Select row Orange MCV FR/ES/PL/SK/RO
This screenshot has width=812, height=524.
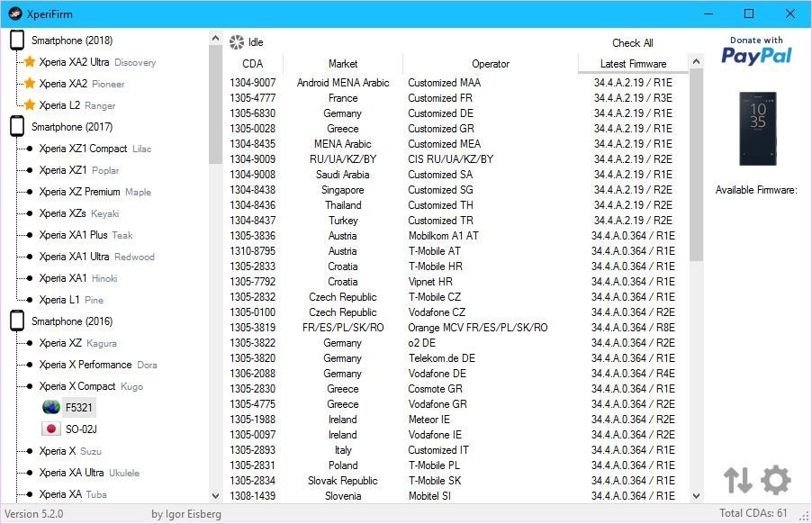point(456,327)
